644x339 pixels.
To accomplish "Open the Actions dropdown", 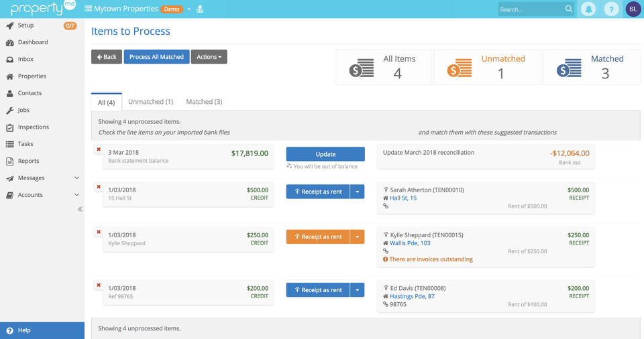I will (209, 57).
